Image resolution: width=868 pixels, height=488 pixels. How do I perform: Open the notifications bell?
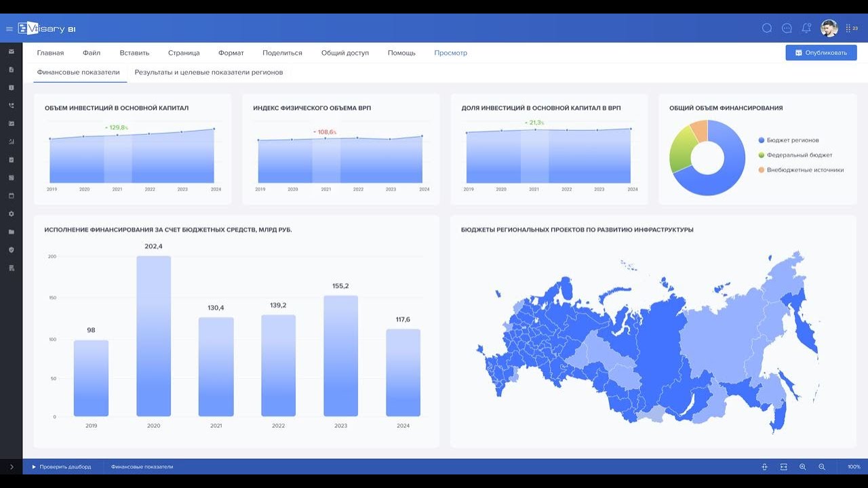[x=806, y=28]
